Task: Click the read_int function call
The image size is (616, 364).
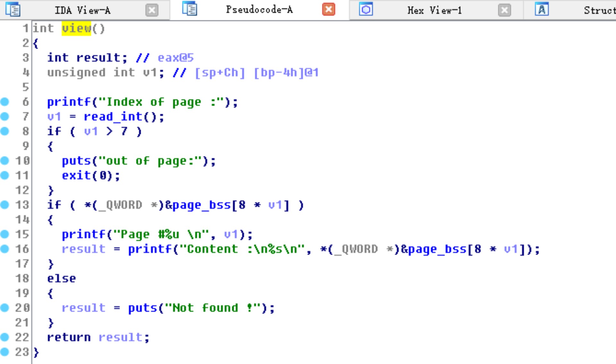Action: 113,117
